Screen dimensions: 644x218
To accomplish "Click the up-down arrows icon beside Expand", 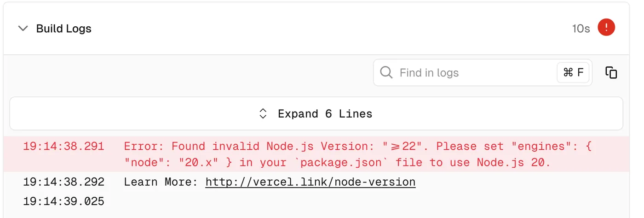I will pyautogui.click(x=263, y=114).
